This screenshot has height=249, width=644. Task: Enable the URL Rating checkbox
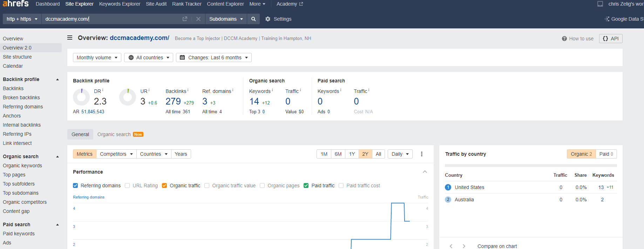127,186
